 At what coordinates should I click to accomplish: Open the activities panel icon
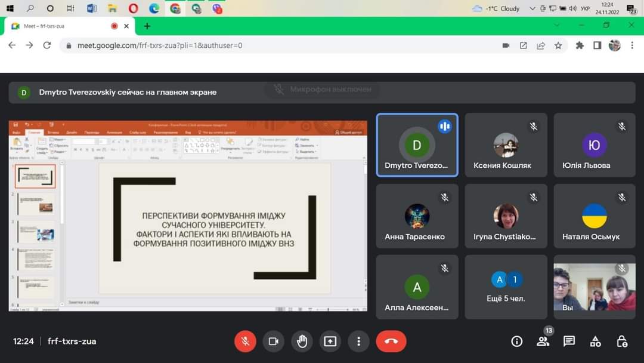click(x=595, y=342)
